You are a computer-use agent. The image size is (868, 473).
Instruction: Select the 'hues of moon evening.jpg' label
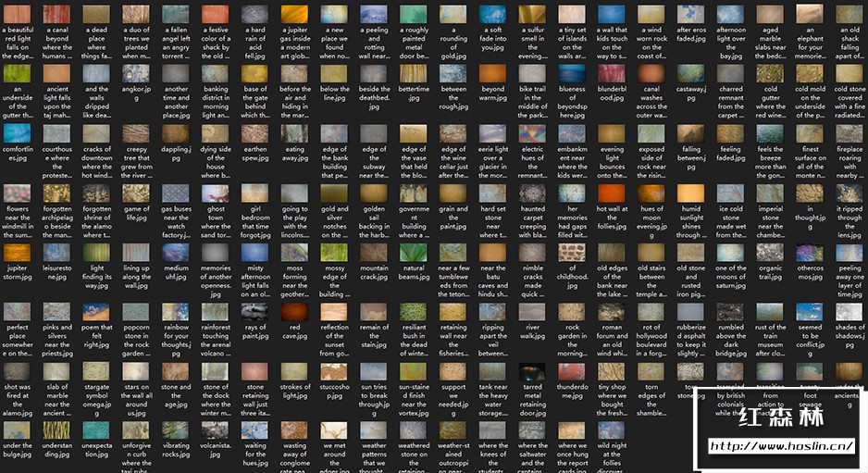(651, 222)
